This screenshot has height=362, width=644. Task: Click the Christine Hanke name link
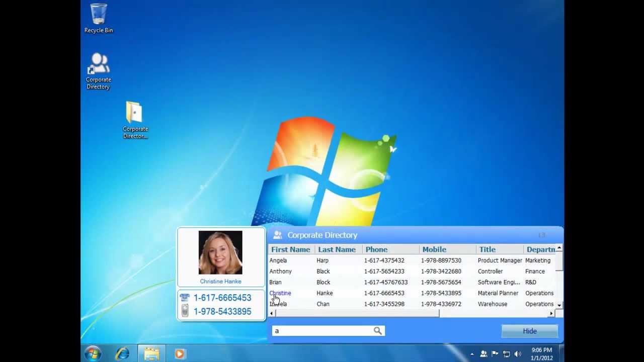click(x=220, y=282)
